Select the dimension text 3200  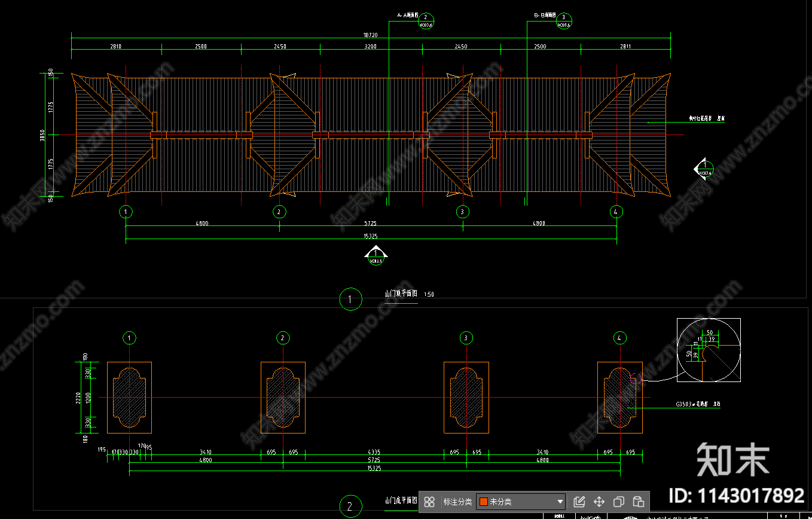point(371,46)
